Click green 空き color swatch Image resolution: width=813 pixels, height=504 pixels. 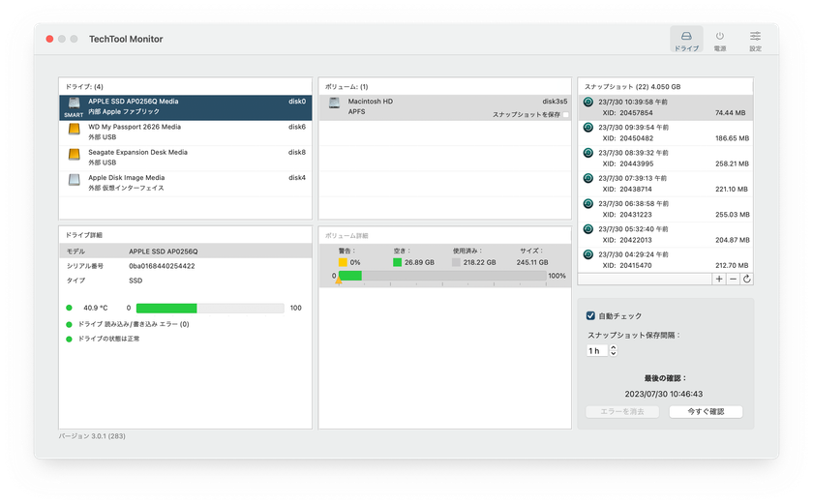[x=397, y=262]
